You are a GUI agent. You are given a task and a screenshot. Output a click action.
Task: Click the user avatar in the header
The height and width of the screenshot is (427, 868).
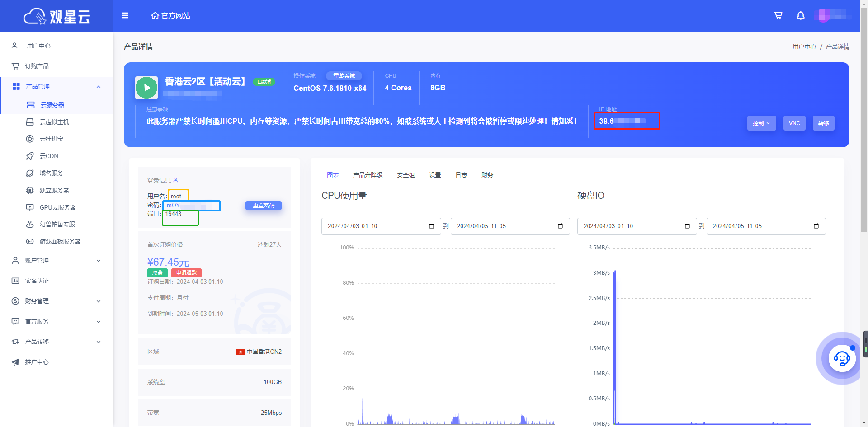point(824,16)
